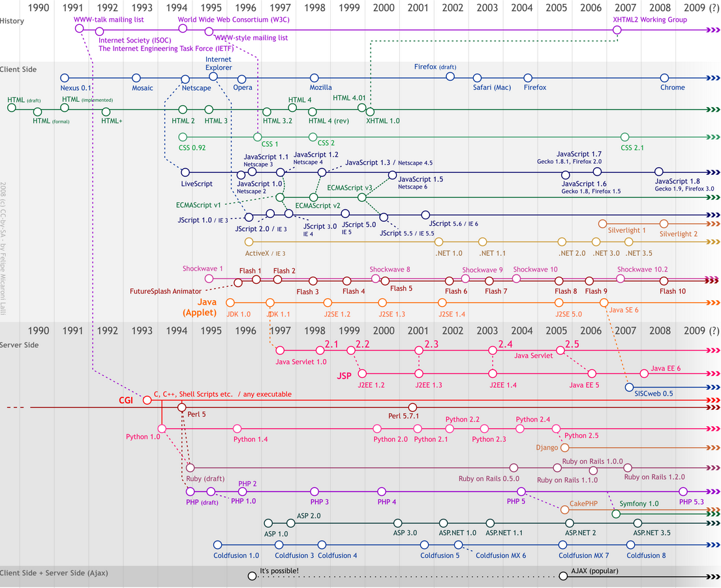Screen dimensions: 721x588
Task: Click the AJAX (popular) circle marker
Action: click(563, 576)
